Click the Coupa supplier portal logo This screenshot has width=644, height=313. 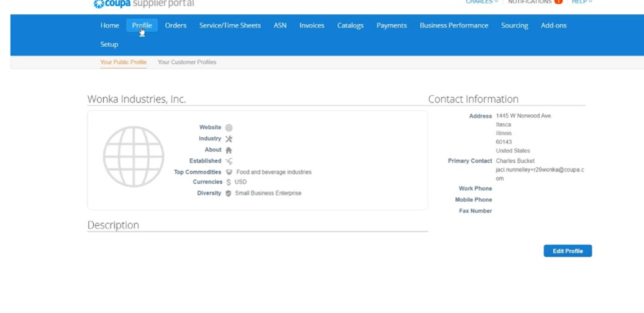click(143, 4)
